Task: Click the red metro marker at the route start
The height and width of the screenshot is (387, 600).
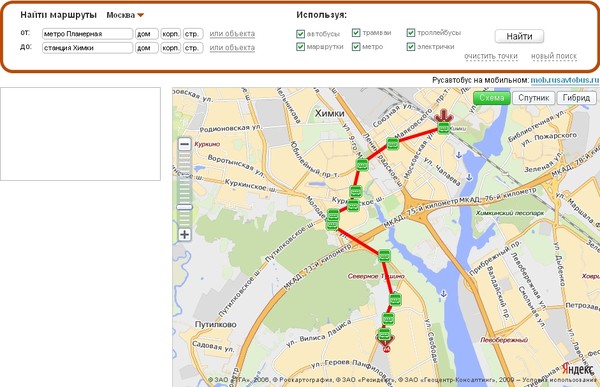Action: pyautogui.click(x=386, y=349)
